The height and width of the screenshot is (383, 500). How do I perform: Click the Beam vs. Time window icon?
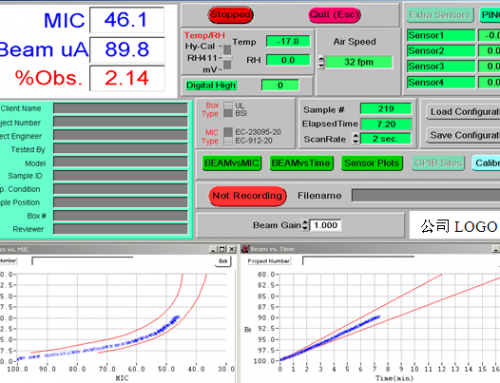coord(246,249)
